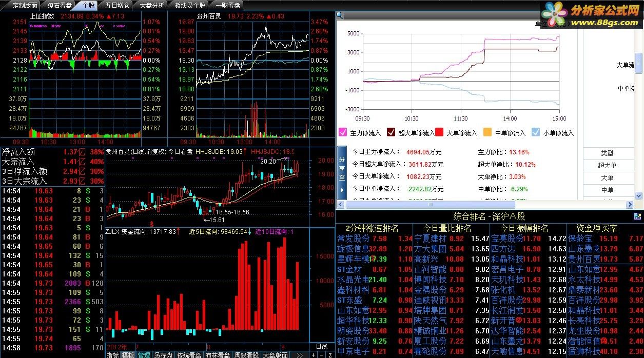The height and width of the screenshot is (358, 644).
Task: Click the 管理 bottom tab
Action: pyautogui.click(x=144, y=354)
